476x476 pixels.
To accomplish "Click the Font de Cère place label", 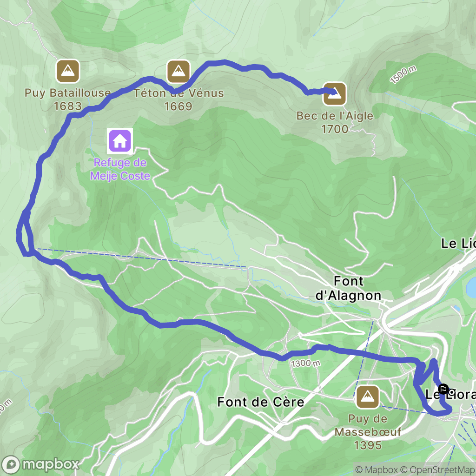I will [x=261, y=402].
